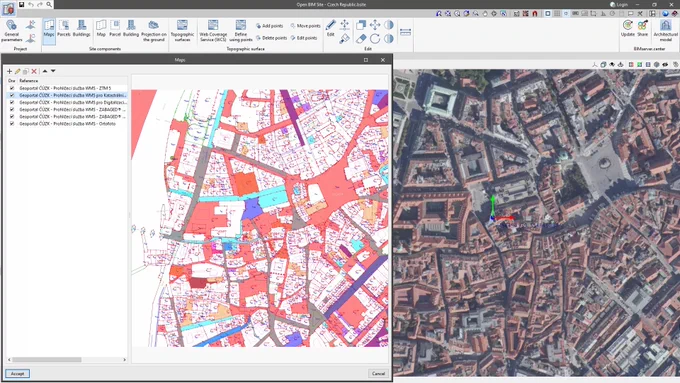Open the Architectural model tool
The height and width of the screenshot is (383, 680).
pyautogui.click(x=666, y=30)
